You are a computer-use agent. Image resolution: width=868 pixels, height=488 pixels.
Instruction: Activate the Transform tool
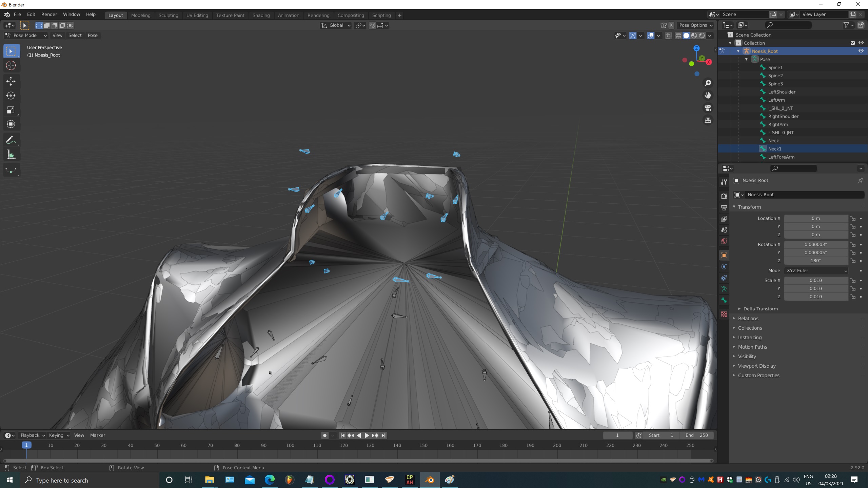coord(11,124)
